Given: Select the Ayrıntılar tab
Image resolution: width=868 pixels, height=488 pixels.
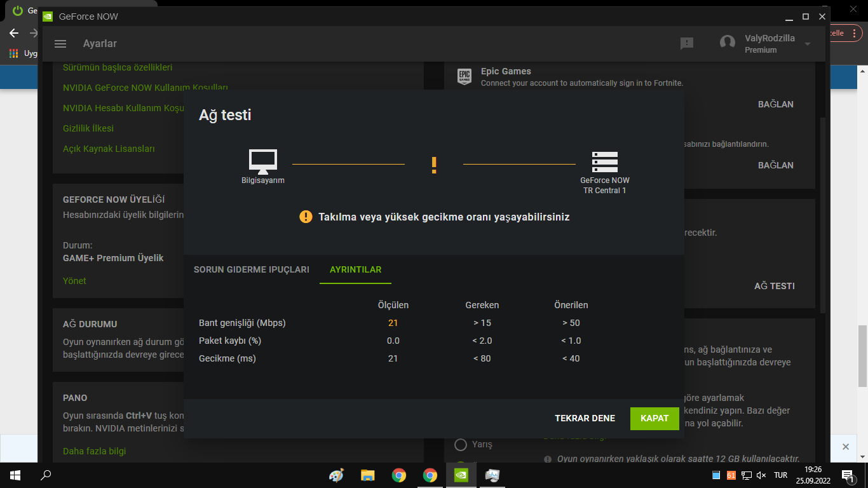Looking at the screenshot, I should click(x=356, y=269).
